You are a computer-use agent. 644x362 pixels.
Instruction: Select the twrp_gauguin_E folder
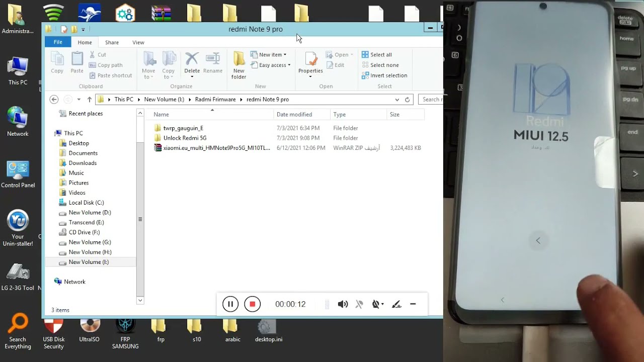(x=183, y=128)
